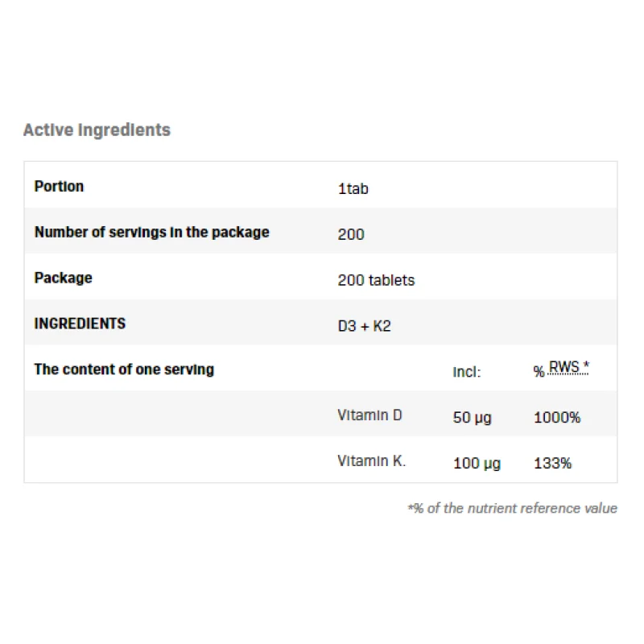The width and height of the screenshot is (644, 644).
Task: Click the Portion row label
Action: pos(59,186)
